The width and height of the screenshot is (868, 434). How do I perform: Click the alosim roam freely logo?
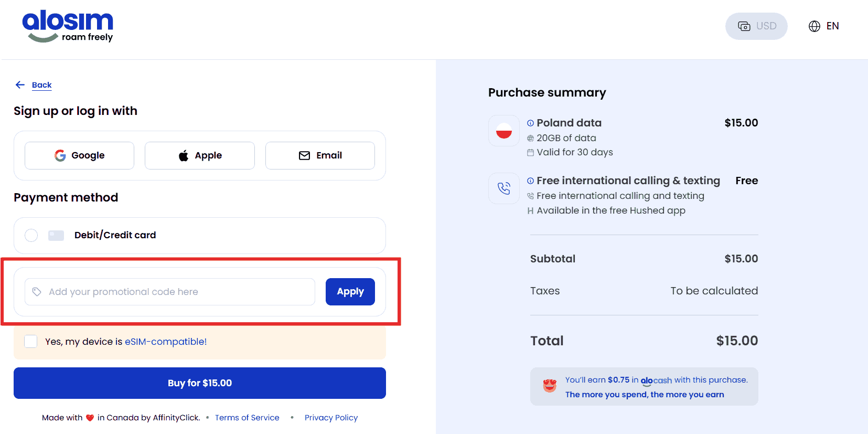click(x=67, y=26)
